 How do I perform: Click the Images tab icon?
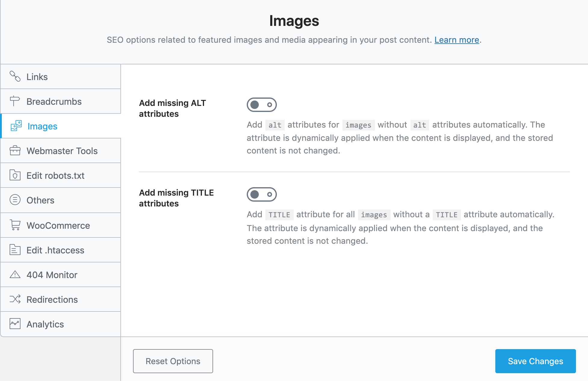pos(16,126)
